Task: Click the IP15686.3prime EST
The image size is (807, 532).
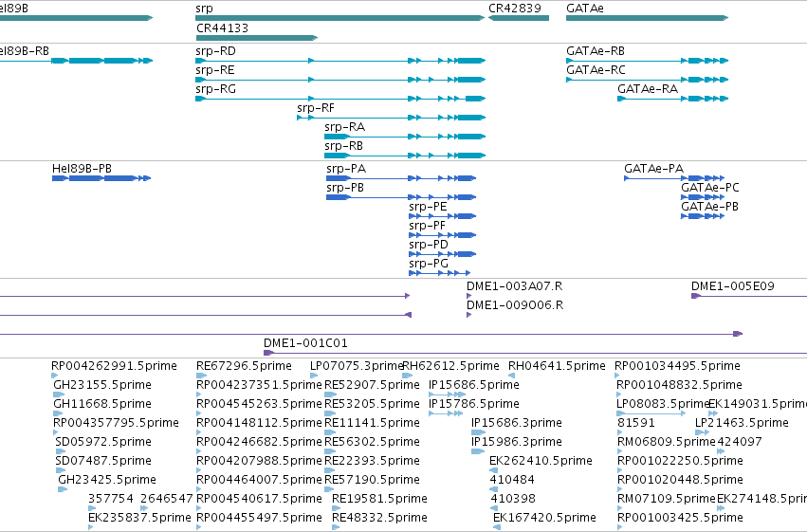Action: click(478, 432)
